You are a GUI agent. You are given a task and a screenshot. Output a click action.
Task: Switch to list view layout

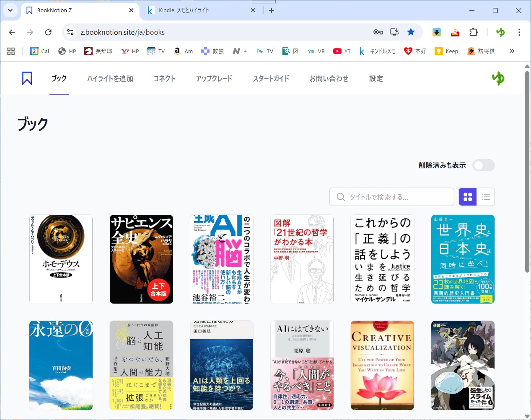pyautogui.click(x=486, y=197)
